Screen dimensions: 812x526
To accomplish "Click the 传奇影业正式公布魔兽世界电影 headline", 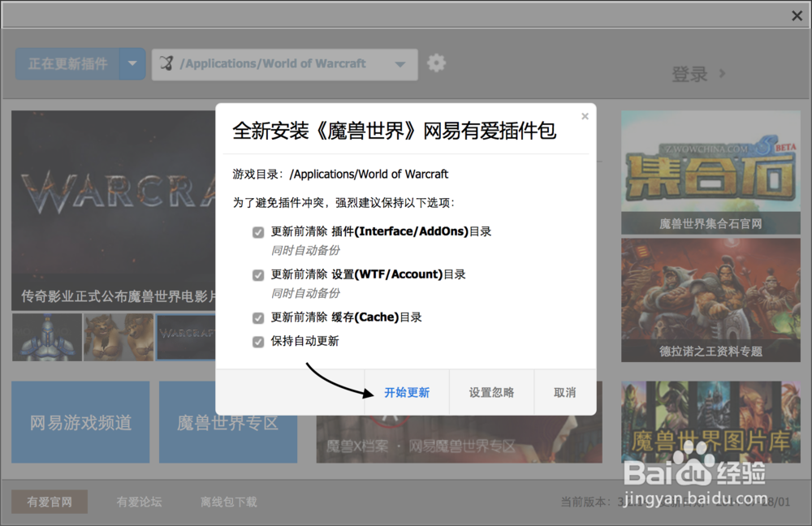I will [118, 296].
